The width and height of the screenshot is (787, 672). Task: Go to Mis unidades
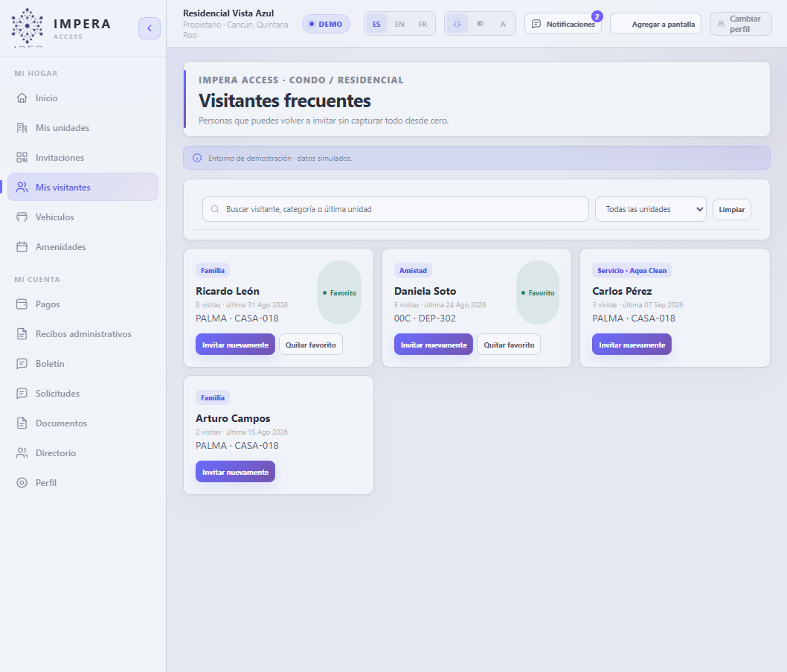coord(83,127)
